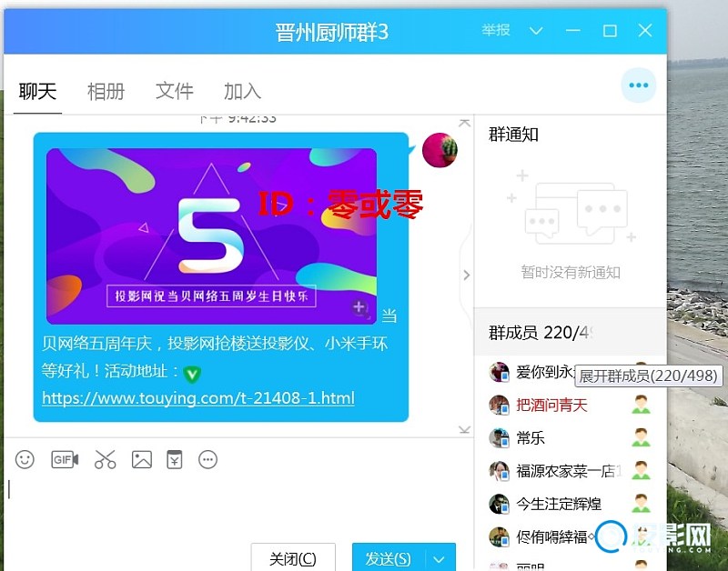
Task: Switch to the 相册 tab
Action: pos(106,91)
